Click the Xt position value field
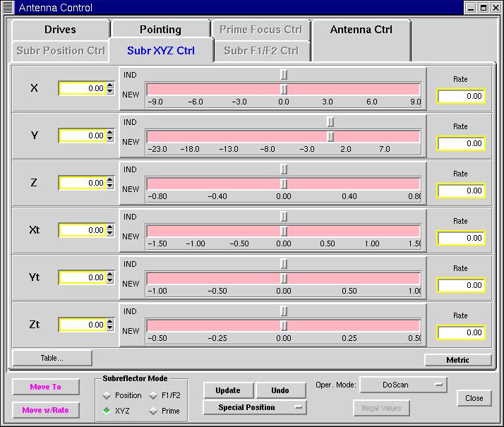The height and width of the screenshot is (427, 504). [83, 230]
